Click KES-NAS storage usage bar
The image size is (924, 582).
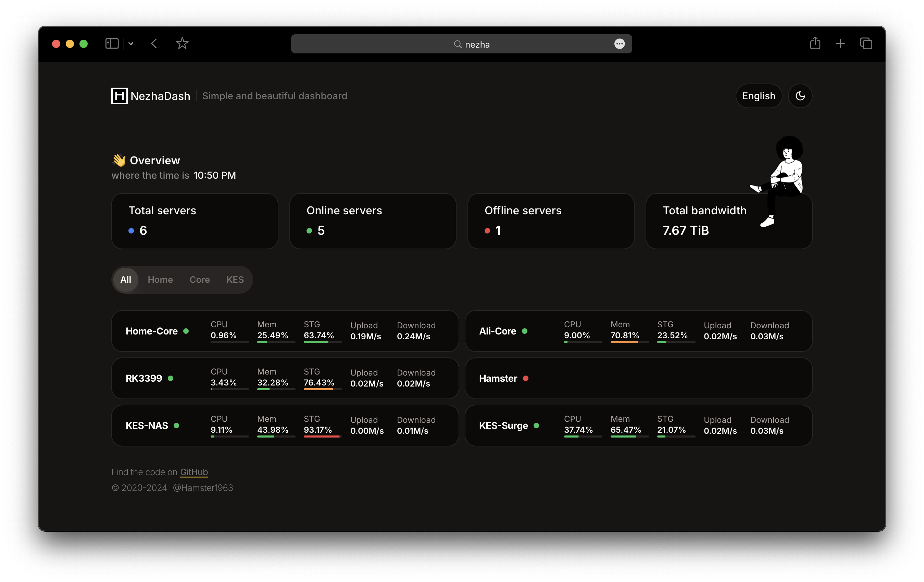(x=322, y=436)
